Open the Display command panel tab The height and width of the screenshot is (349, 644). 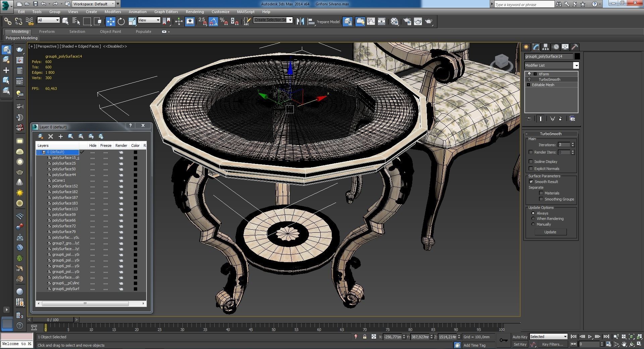[x=565, y=47]
